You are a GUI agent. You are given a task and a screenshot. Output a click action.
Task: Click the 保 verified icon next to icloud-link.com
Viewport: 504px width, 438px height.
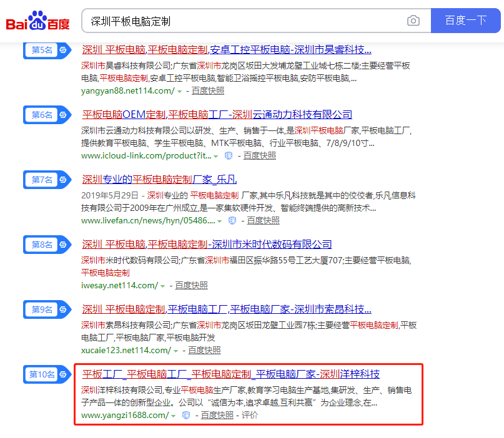[x=229, y=156]
